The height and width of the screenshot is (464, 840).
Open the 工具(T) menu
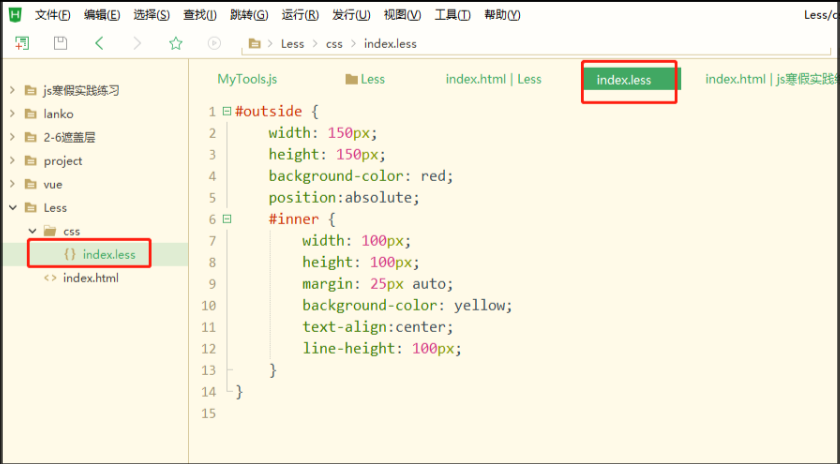(x=453, y=15)
